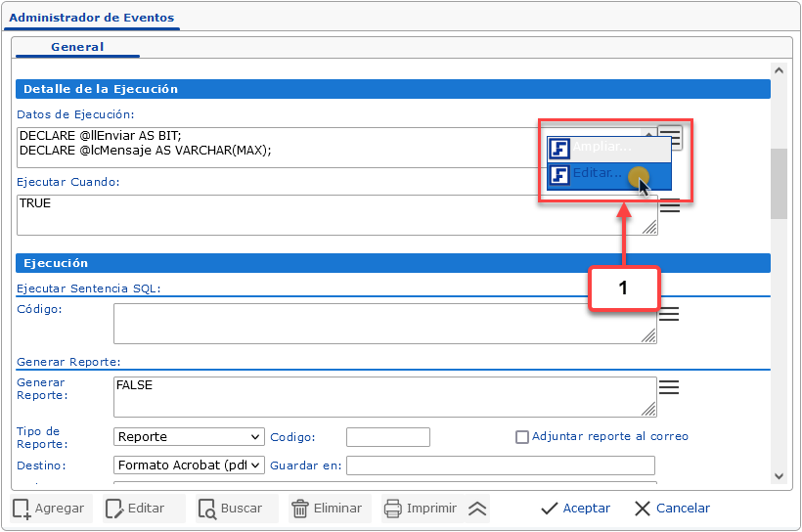Open hamburger menu beside Ejecutar Cuando field
This screenshot has width=802, height=532.
[670, 205]
